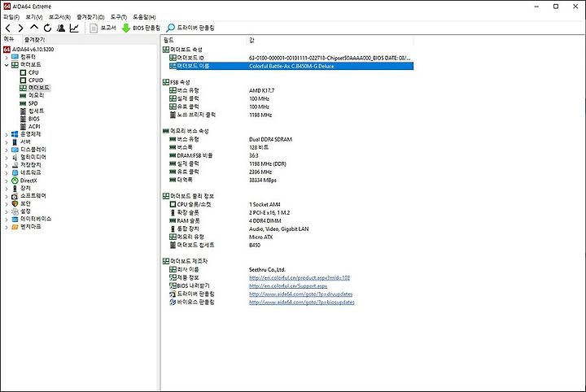Expand the 멀티미디어 node chevron
Screen dimensions: 586x392
point(7,157)
